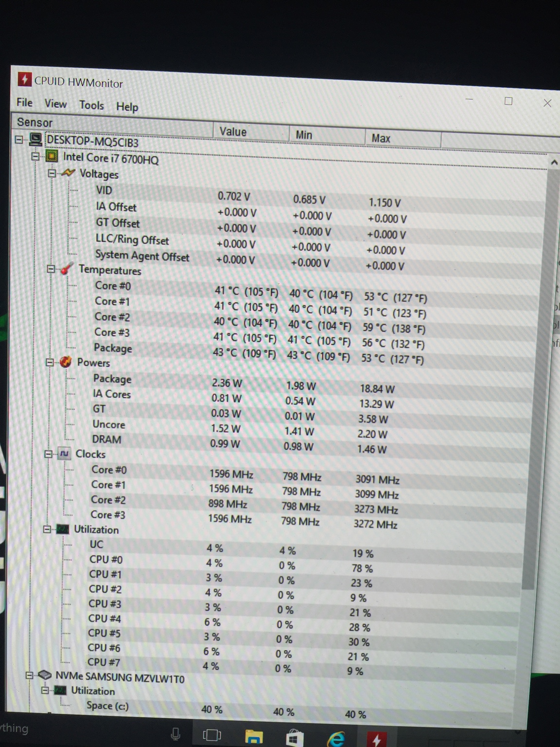
Task: Click the drive Utilization graph icon
Action: [x=60, y=691]
